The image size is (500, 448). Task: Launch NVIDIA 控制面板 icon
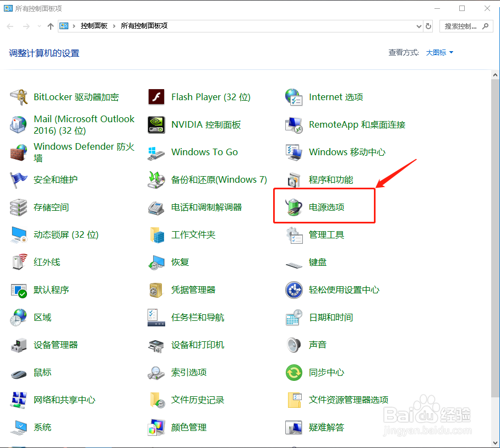[156, 124]
